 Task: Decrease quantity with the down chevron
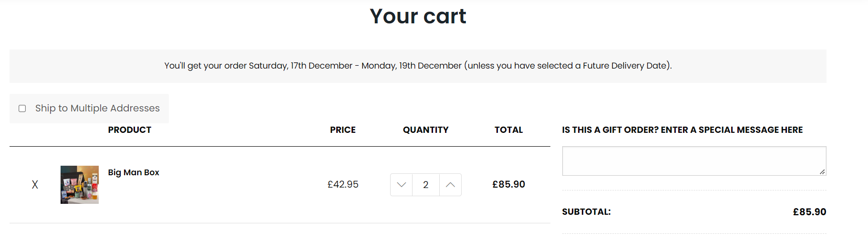pos(402,185)
